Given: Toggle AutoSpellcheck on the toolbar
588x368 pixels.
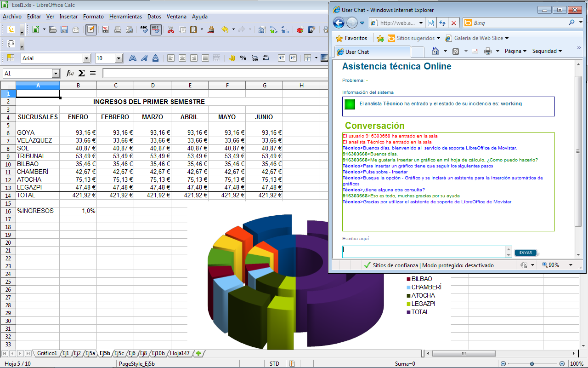Looking at the screenshot, I should [156, 30].
